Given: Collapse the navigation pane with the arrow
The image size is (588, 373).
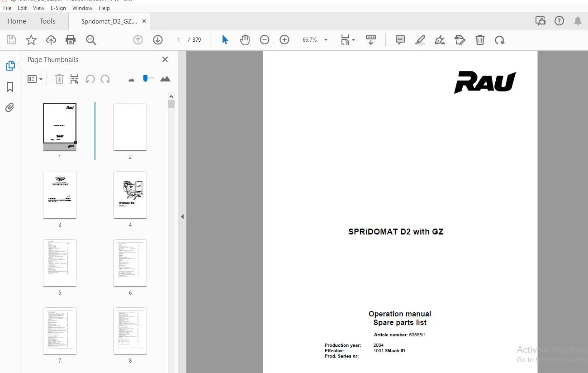Looking at the screenshot, I should pos(182,216).
